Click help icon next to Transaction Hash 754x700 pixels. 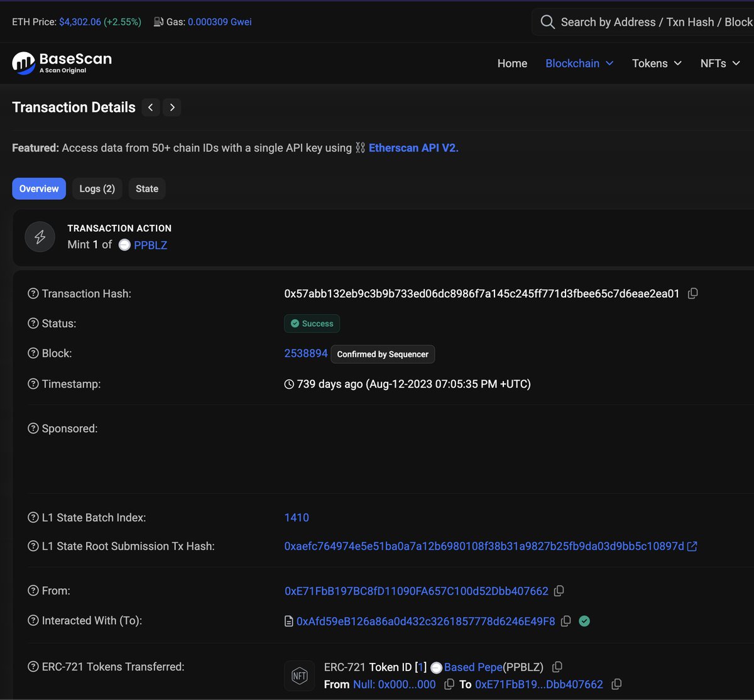click(33, 293)
